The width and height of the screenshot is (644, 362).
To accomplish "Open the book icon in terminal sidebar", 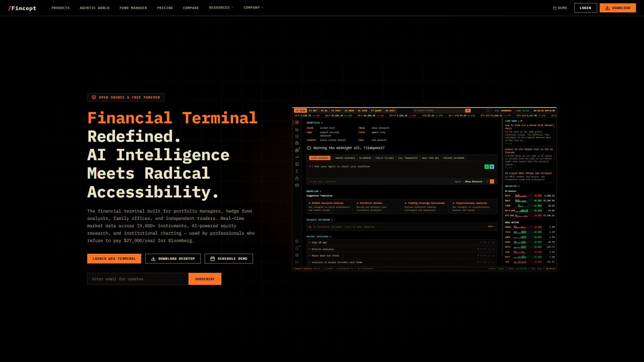I will tap(297, 164).
